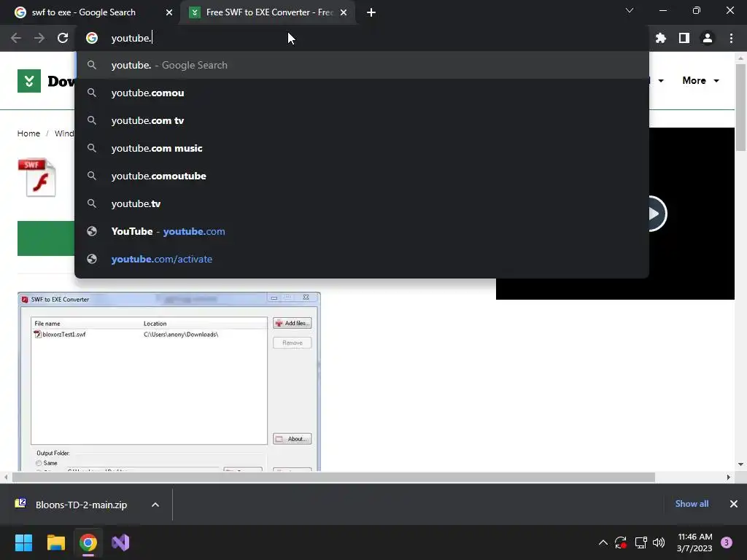Select the youtube.comoutube suggestion
Screen dimensions: 747x560
[362, 176]
